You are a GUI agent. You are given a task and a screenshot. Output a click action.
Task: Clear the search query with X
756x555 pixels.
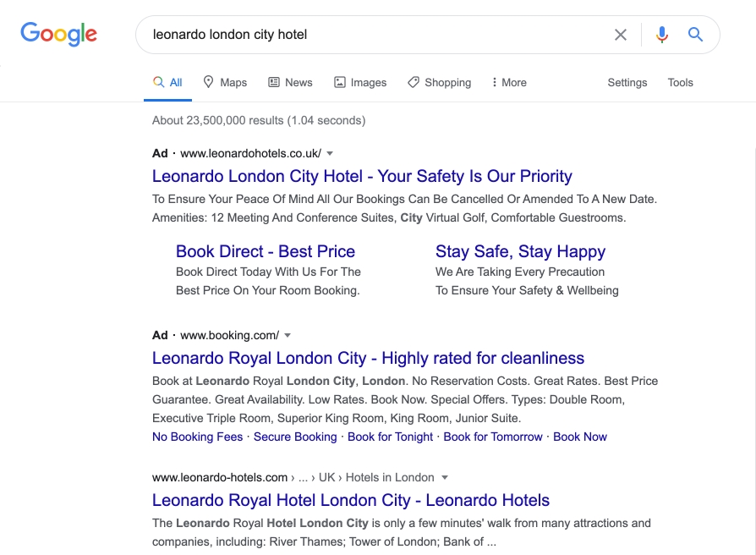[x=621, y=35]
